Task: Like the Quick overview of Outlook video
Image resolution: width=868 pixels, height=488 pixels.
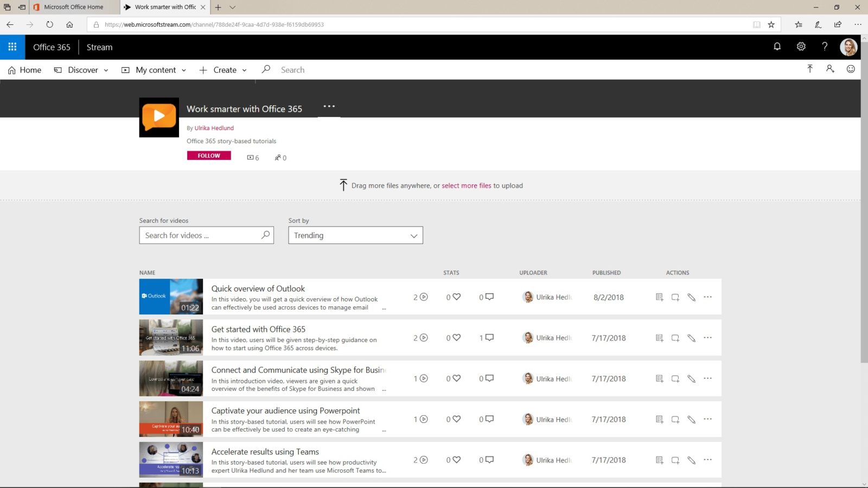Action: [456, 297]
